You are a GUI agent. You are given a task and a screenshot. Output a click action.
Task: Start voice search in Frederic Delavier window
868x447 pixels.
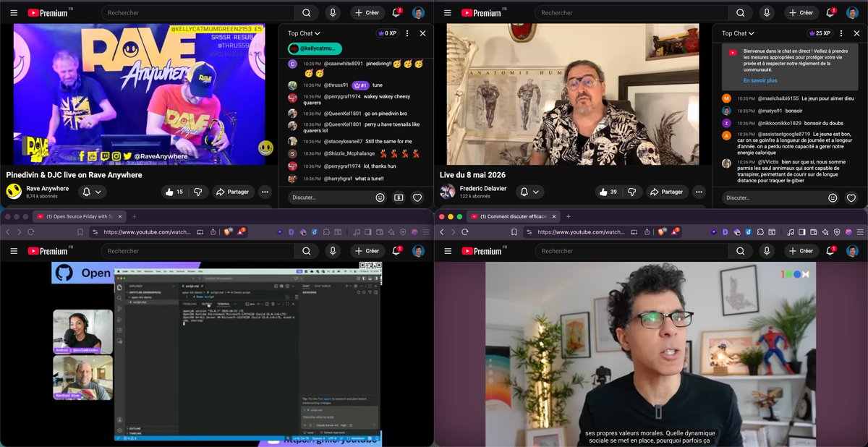pos(767,12)
